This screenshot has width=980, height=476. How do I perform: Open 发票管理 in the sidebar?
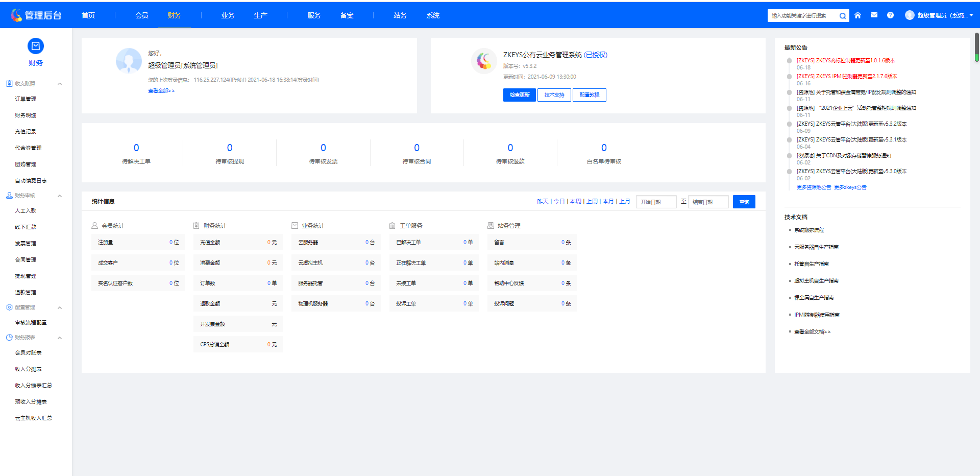coord(26,244)
